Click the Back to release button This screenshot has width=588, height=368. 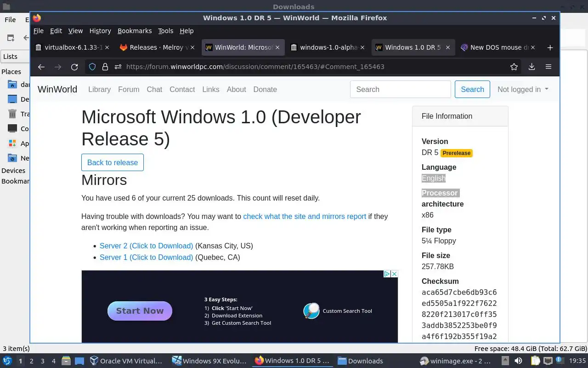[x=113, y=162]
